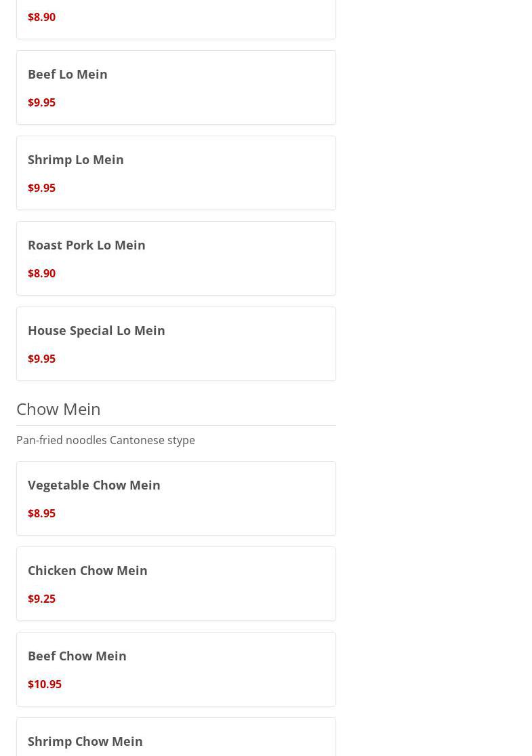Click the Pan-fried noodles Cantonese description text

pyautogui.click(x=106, y=440)
